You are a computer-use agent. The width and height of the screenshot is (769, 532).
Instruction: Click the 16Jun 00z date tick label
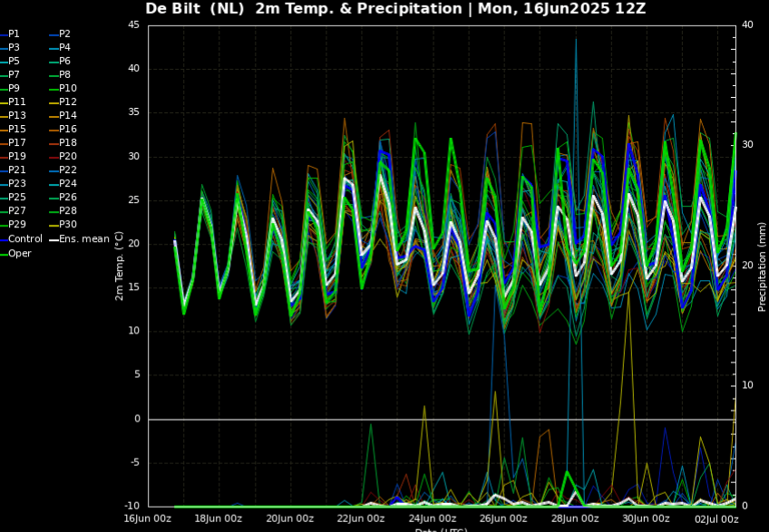[x=149, y=519]
